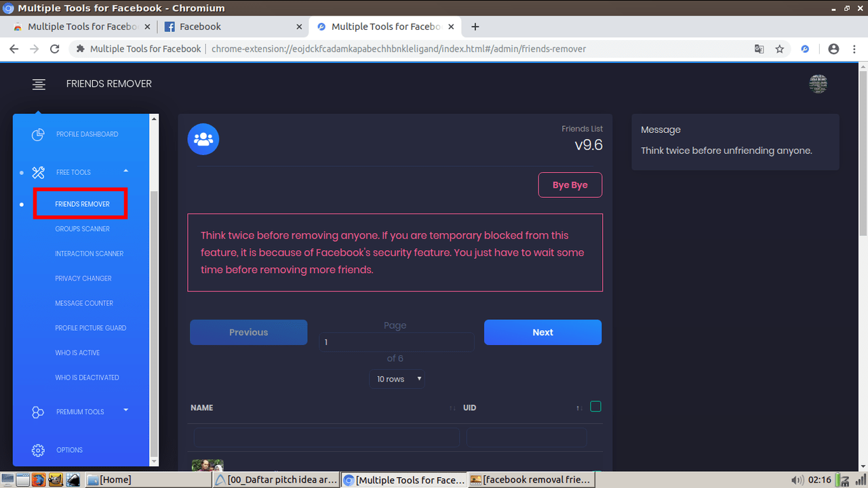Image resolution: width=868 pixels, height=488 pixels.
Task: Open the 00_Daftar pitch idea taskbar window
Action: [275, 480]
